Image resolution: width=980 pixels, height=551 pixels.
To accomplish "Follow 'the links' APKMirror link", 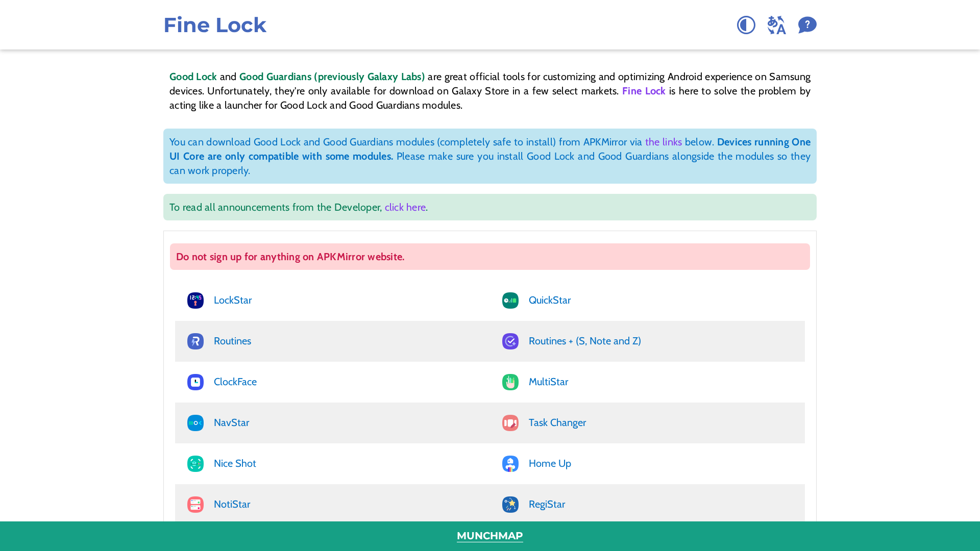I will (x=664, y=142).
